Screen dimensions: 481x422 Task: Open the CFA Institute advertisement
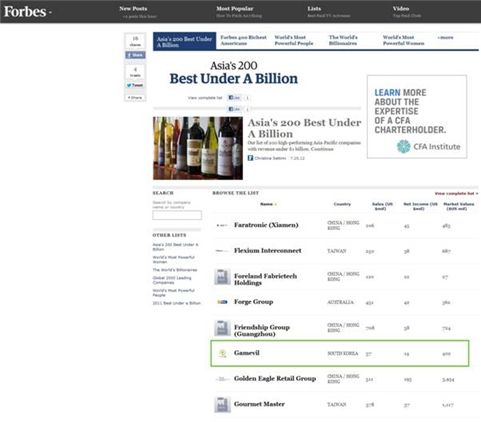(417, 117)
